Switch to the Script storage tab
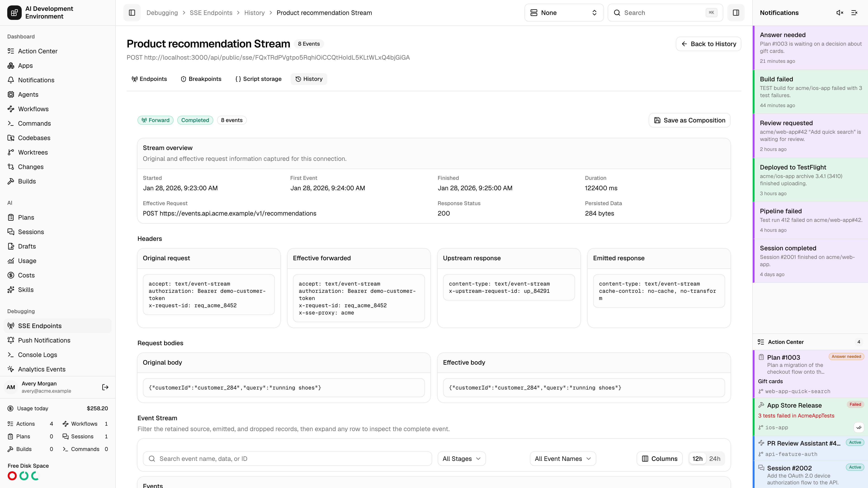Image resolution: width=868 pixels, height=488 pixels. (258, 79)
